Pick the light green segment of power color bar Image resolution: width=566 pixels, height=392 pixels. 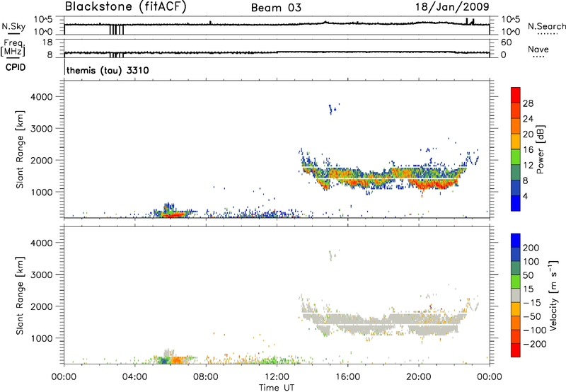(516, 157)
